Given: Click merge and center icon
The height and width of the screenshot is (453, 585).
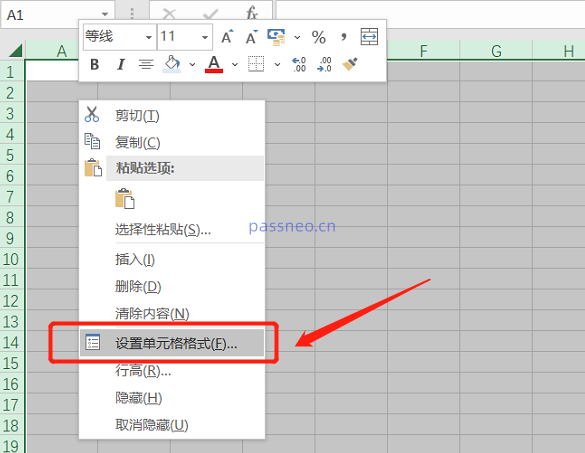Looking at the screenshot, I should 369,37.
